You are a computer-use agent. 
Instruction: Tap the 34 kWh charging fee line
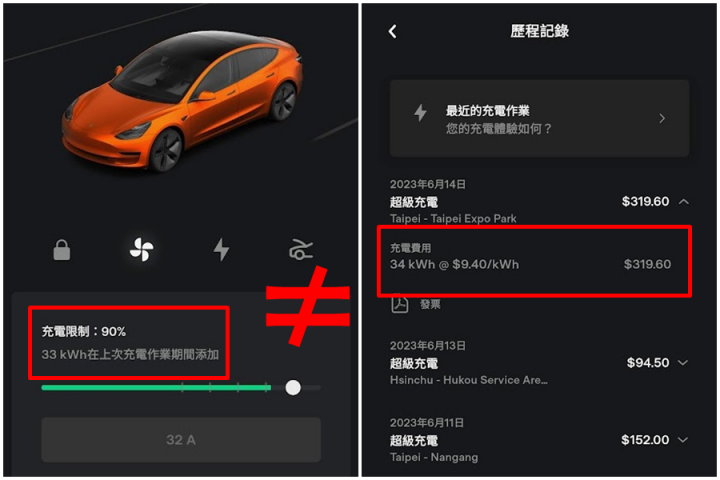(x=530, y=264)
